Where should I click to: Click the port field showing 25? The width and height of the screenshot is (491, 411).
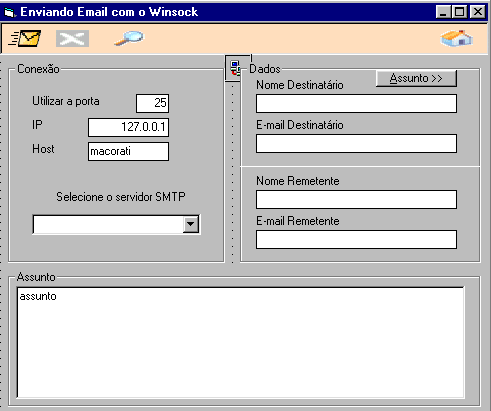click(x=152, y=103)
